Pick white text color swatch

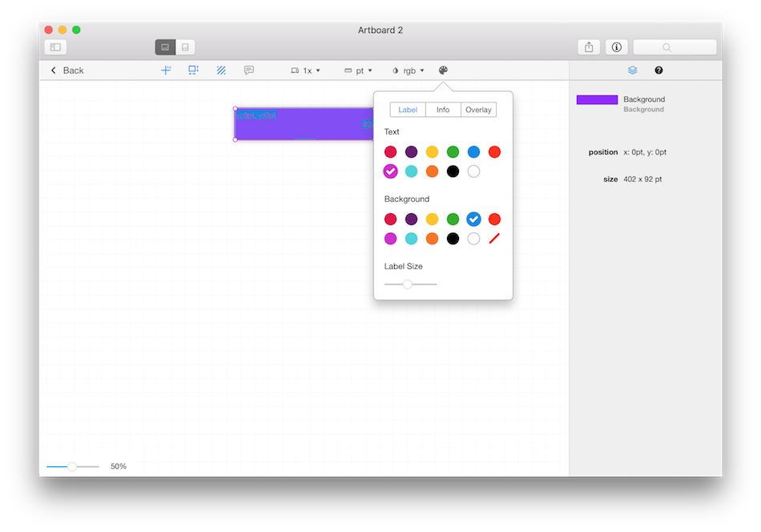473,171
